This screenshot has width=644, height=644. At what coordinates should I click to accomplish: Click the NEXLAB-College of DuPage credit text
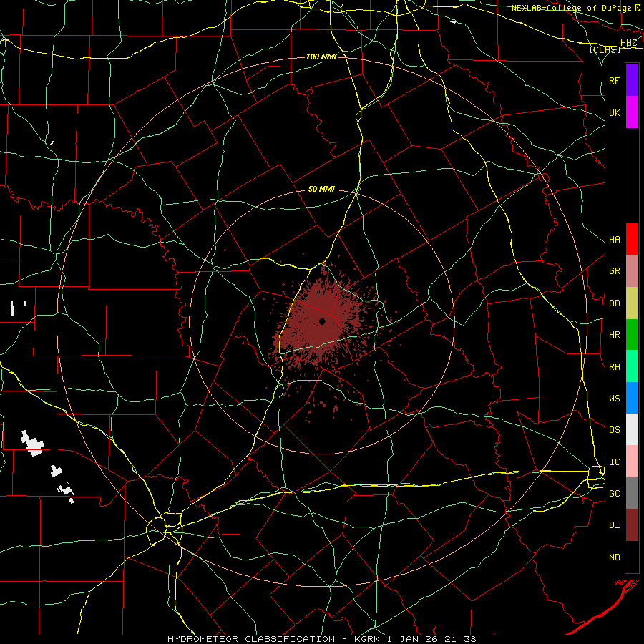pos(571,8)
